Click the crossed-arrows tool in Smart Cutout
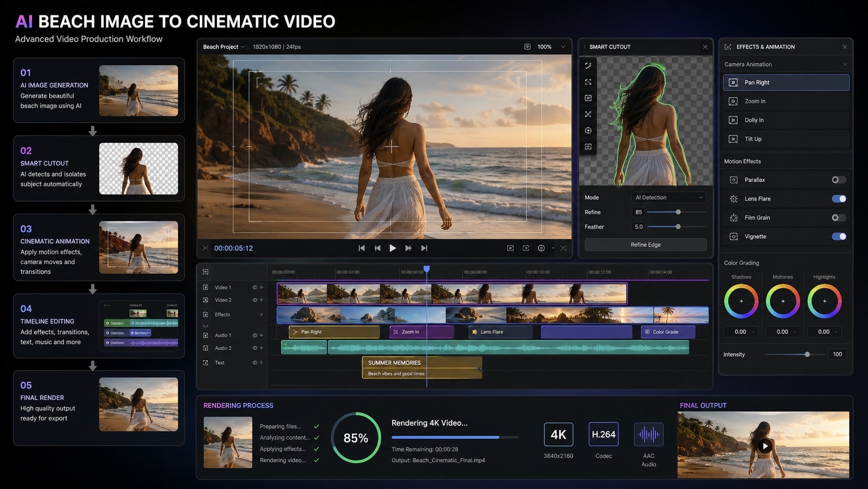Screen dimensions: 868x489 pos(588,114)
